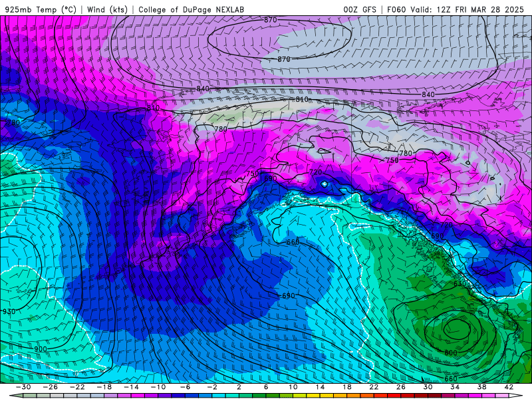Viewport: 532px width, 399px height.
Task: Click the -22 value on the color scale
Action: coord(77,387)
